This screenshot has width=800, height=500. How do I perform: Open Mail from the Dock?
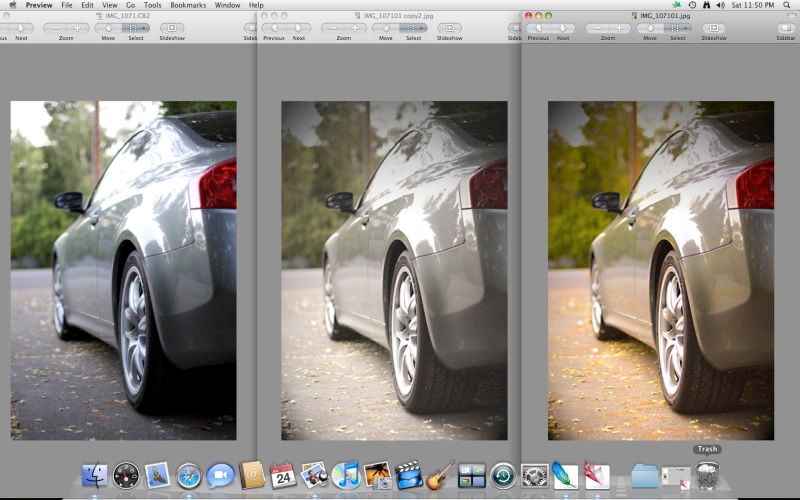coord(157,476)
